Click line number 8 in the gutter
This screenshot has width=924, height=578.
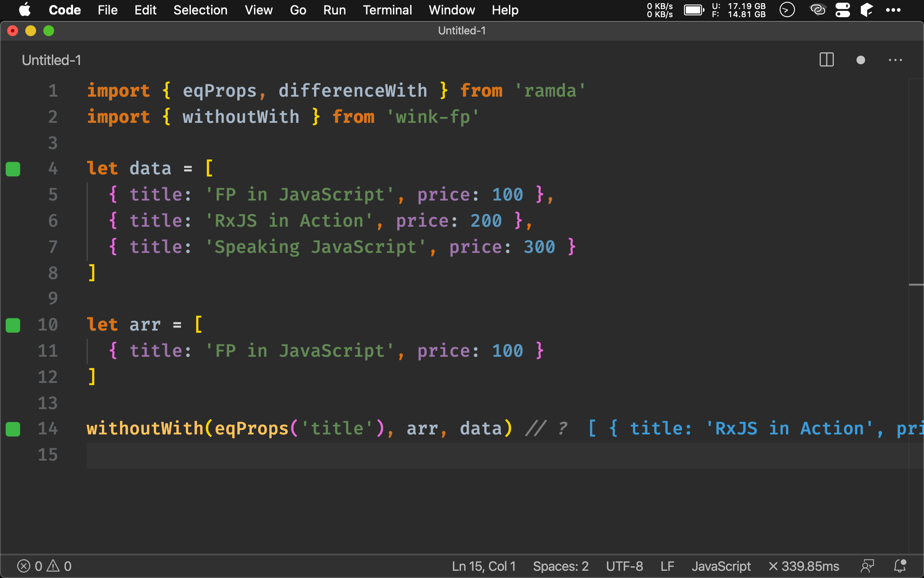pos(53,273)
